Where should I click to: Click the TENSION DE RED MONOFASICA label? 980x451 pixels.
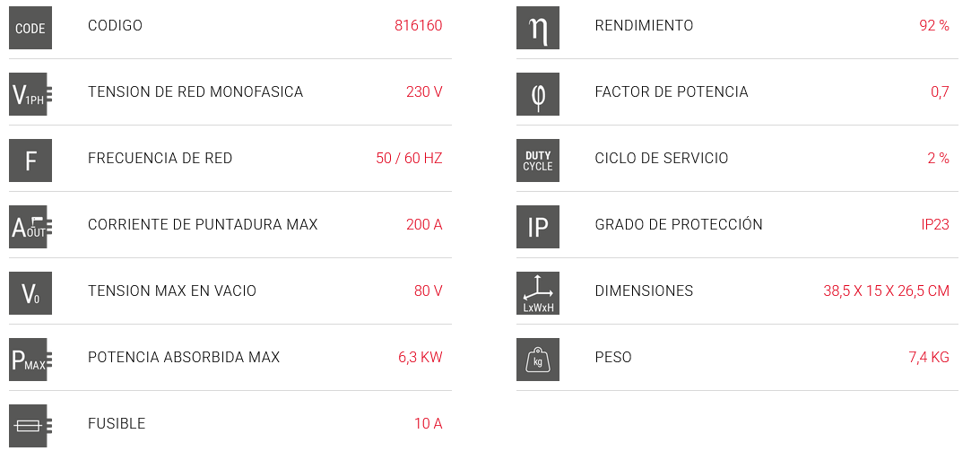pyautogui.click(x=195, y=92)
